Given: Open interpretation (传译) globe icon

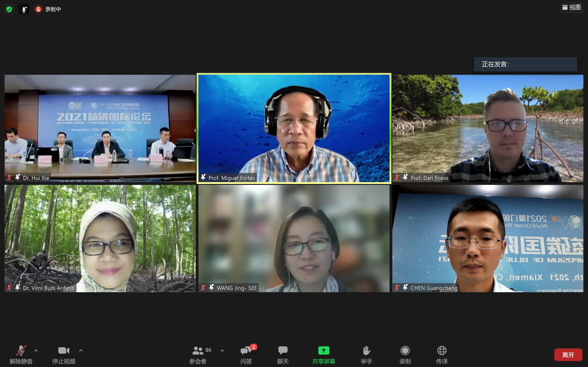Looking at the screenshot, I should (441, 354).
